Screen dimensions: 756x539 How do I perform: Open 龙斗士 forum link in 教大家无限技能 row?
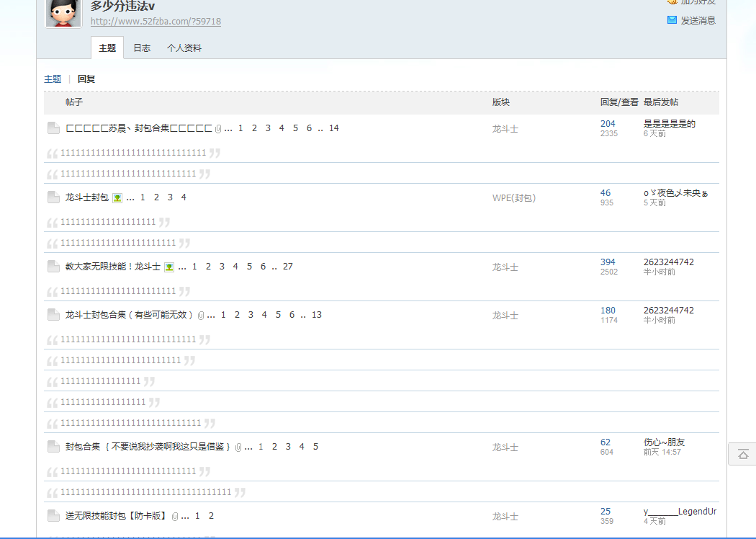[505, 267]
